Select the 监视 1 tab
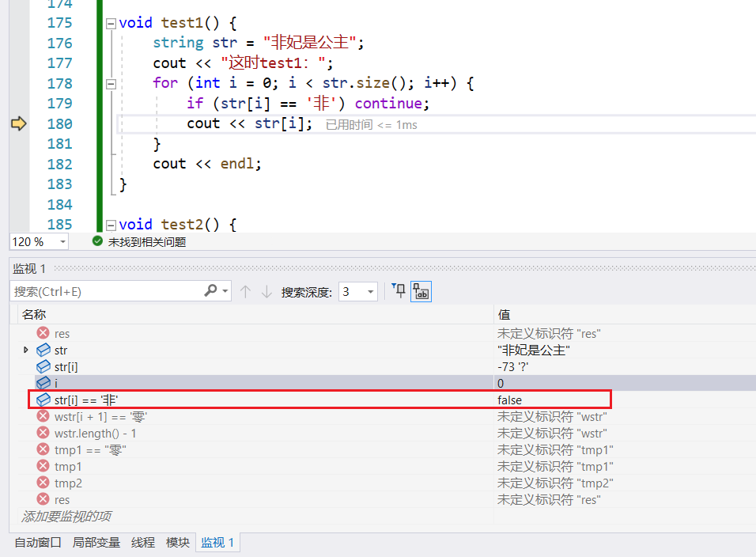The width and height of the screenshot is (756, 557). [217, 543]
